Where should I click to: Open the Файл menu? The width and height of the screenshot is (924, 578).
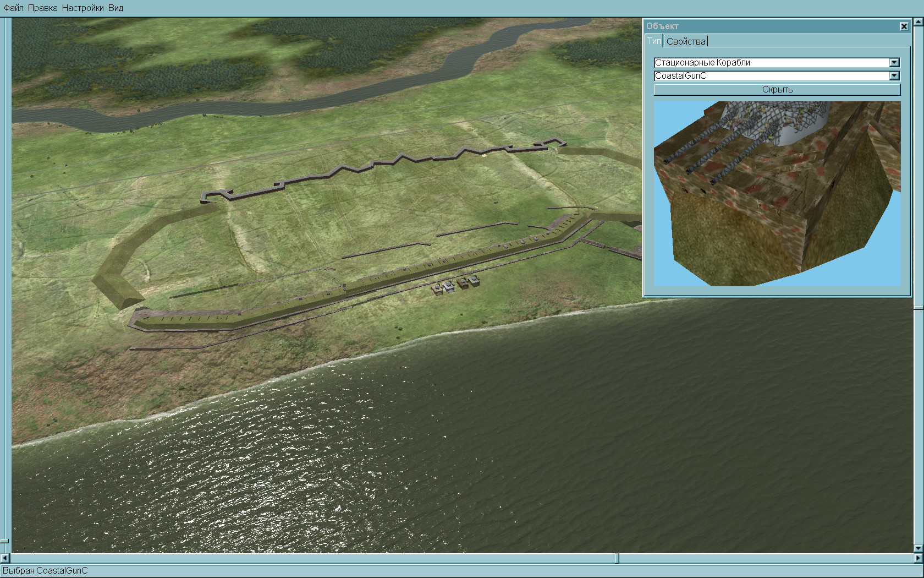pyautogui.click(x=14, y=8)
